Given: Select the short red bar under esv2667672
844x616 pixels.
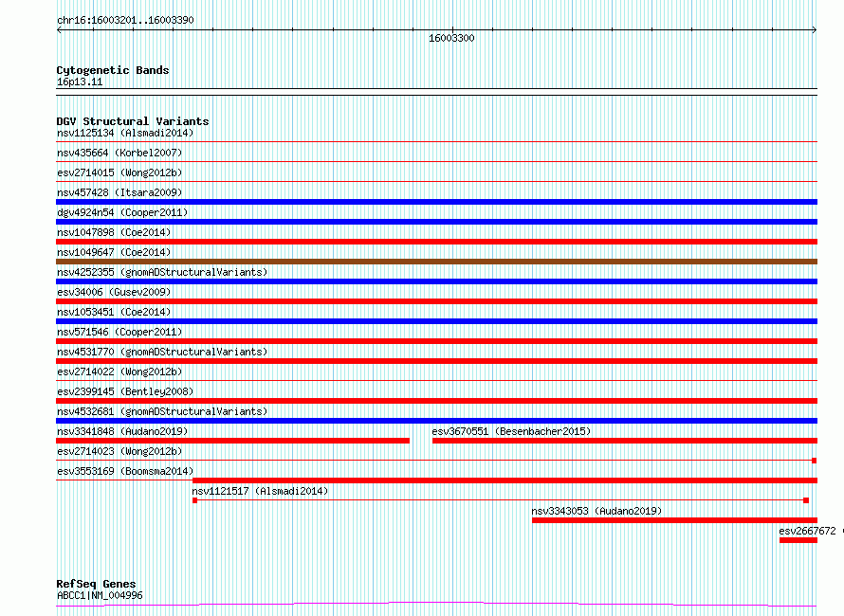Looking at the screenshot, I should [798, 540].
